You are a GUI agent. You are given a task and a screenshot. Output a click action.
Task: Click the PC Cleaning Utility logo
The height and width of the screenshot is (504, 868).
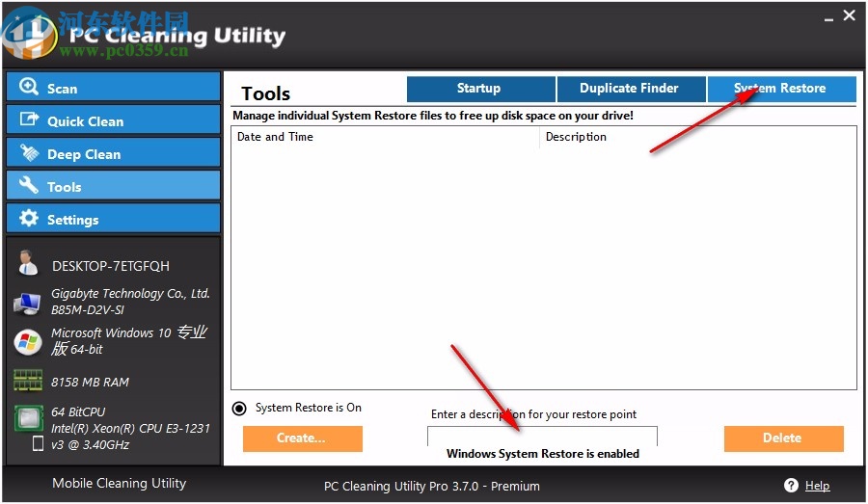31,36
